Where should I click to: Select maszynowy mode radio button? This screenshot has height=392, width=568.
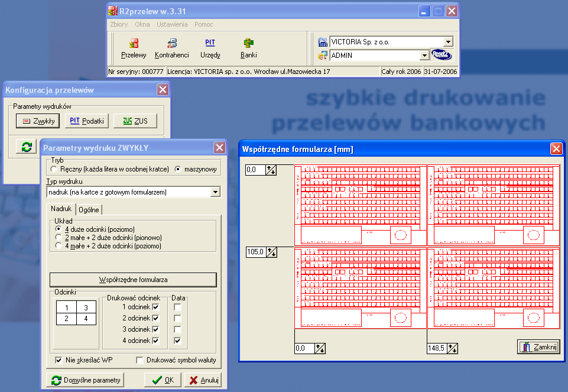[x=177, y=169]
